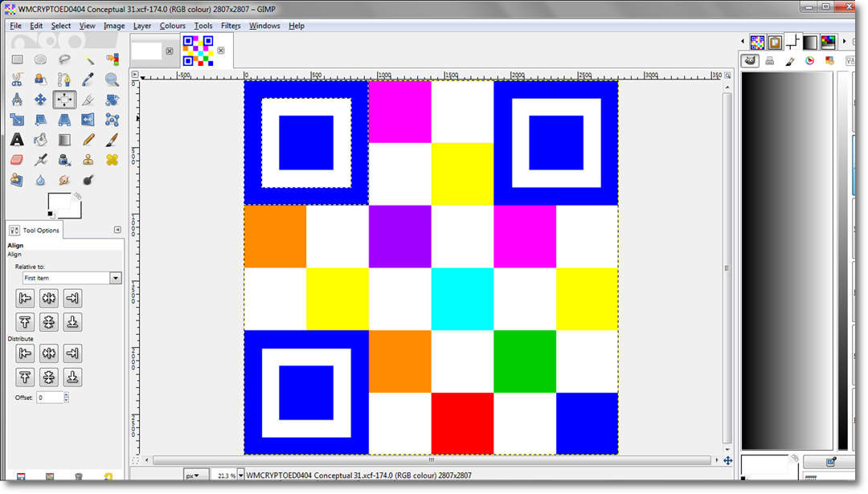This screenshot has width=868, height=494.
Task: Open the Colours menu
Action: [172, 26]
